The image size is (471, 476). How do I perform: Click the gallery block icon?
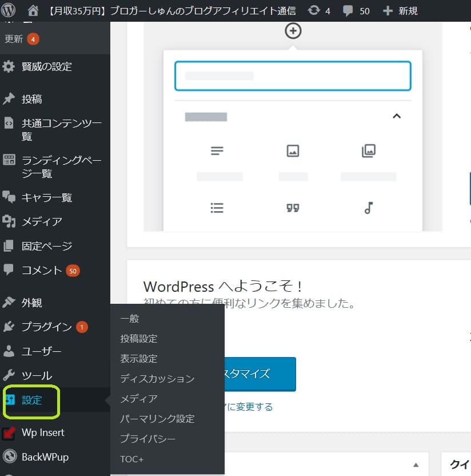(x=369, y=150)
